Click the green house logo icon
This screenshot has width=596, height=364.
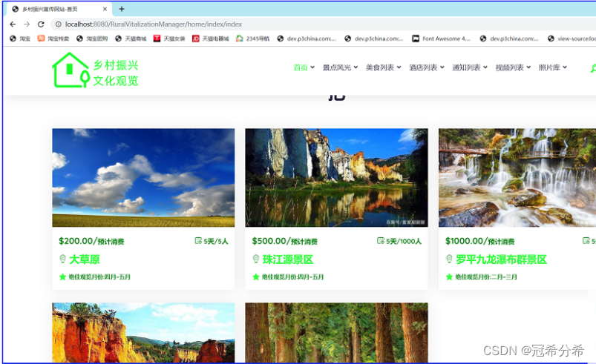[71, 70]
